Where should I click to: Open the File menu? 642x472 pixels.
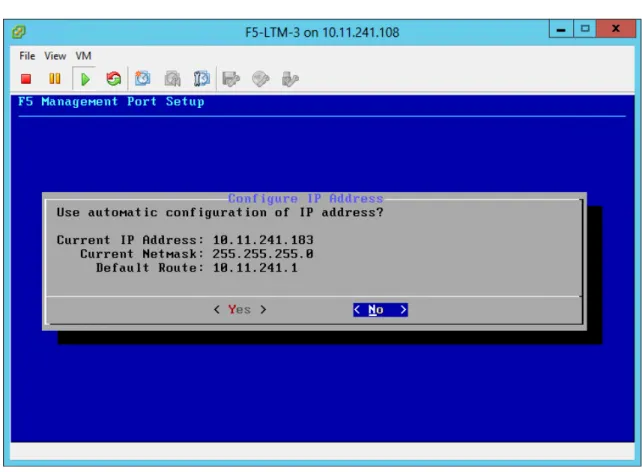click(27, 56)
